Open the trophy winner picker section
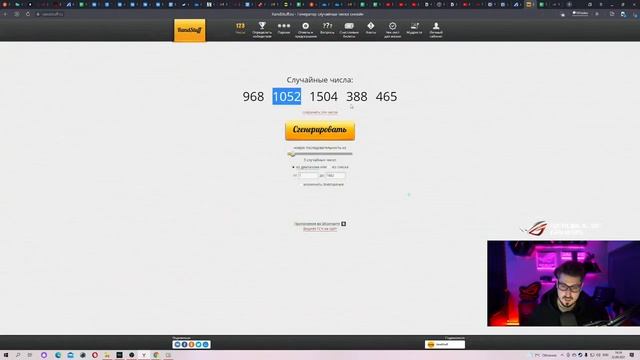The width and height of the screenshot is (640, 360). [x=262, y=30]
